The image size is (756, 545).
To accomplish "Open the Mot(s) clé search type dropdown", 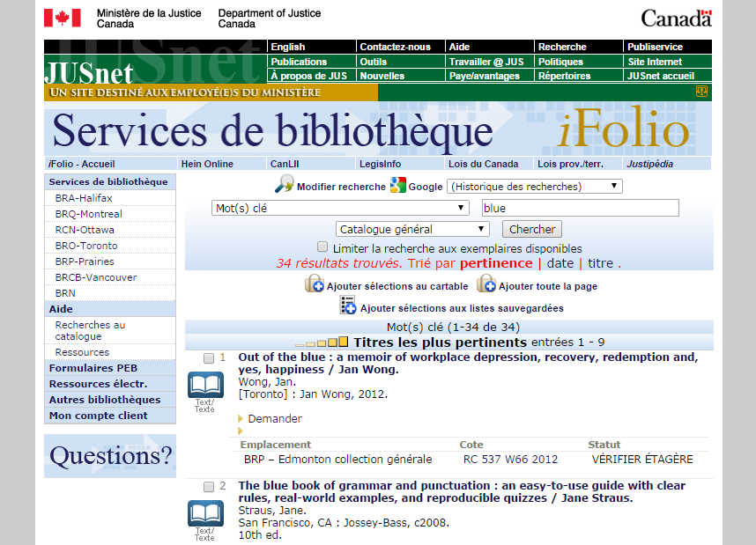I will coord(341,208).
